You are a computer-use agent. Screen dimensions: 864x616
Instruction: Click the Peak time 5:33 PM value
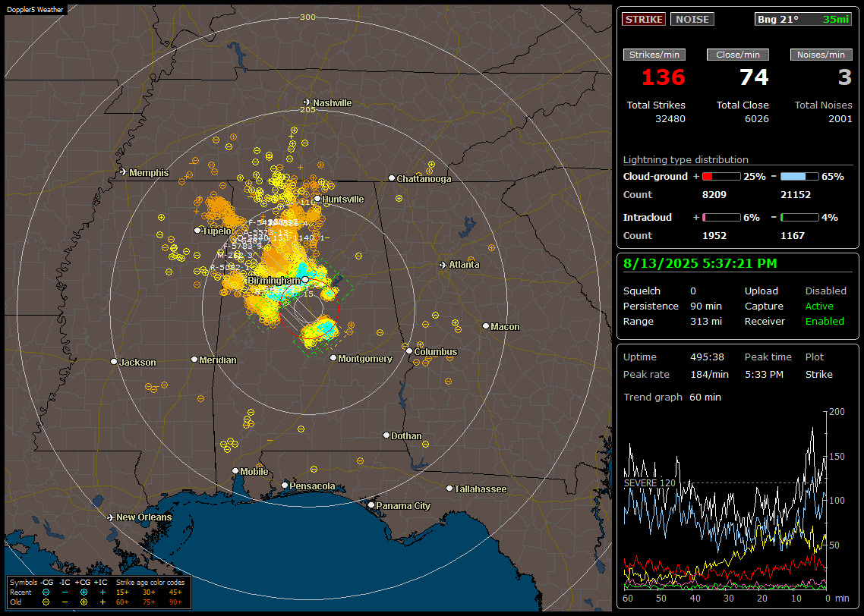[x=764, y=374]
